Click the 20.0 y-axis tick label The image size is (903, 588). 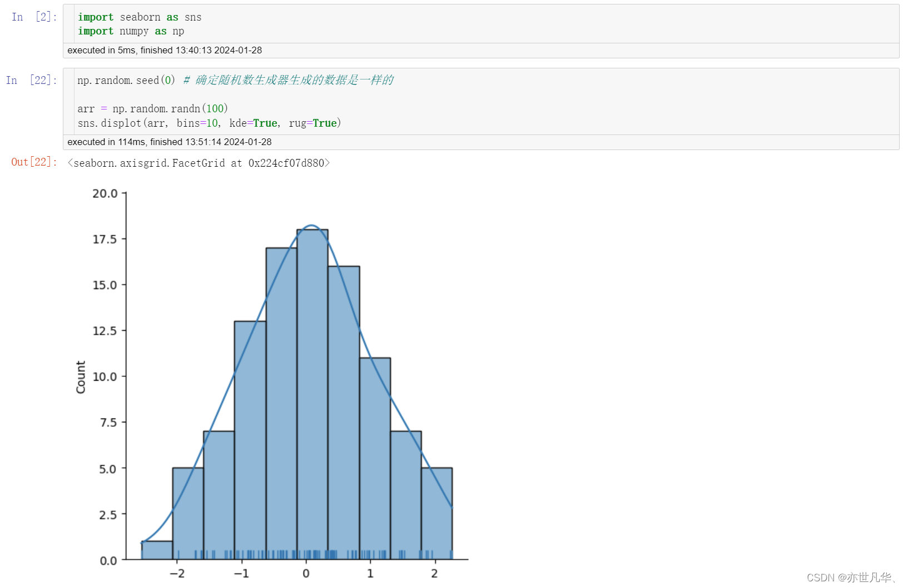point(105,193)
